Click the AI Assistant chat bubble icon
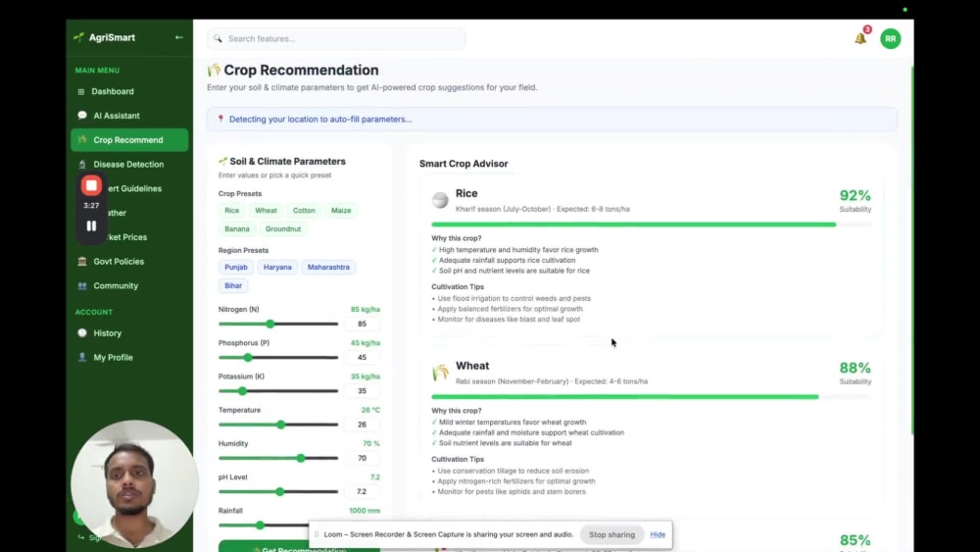 tap(82, 115)
